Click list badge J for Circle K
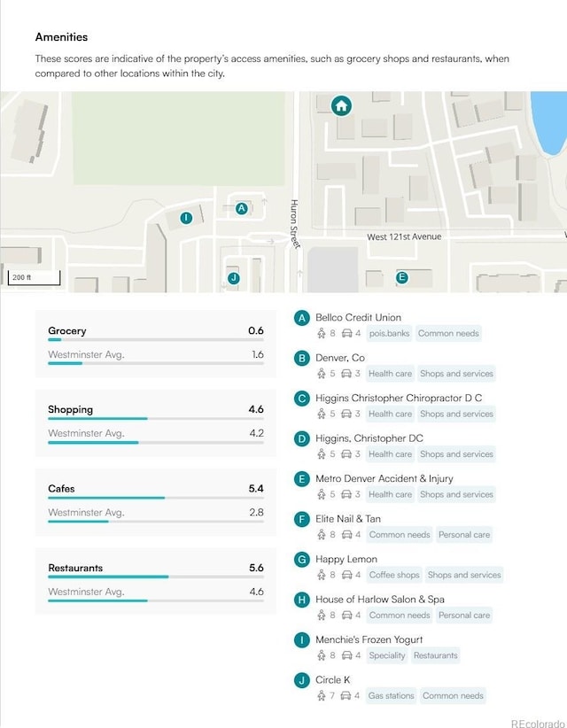This screenshot has height=728, width=567. tap(302, 681)
